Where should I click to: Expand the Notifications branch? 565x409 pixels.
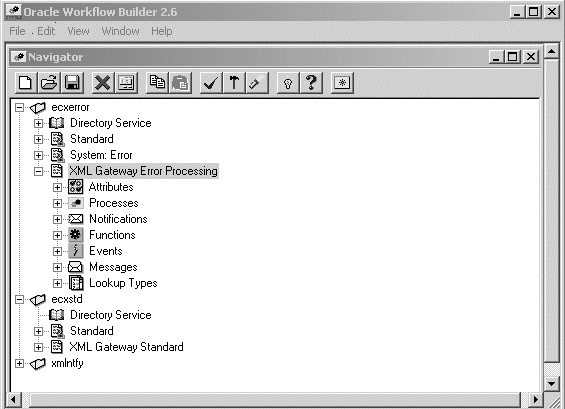point(57,219)
